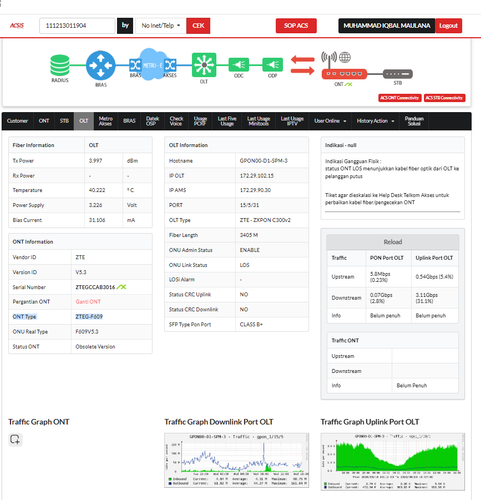Click serial number ZTEGCCAB3016
The height and width of the screenshot is (500, 481).
[95, 287]
